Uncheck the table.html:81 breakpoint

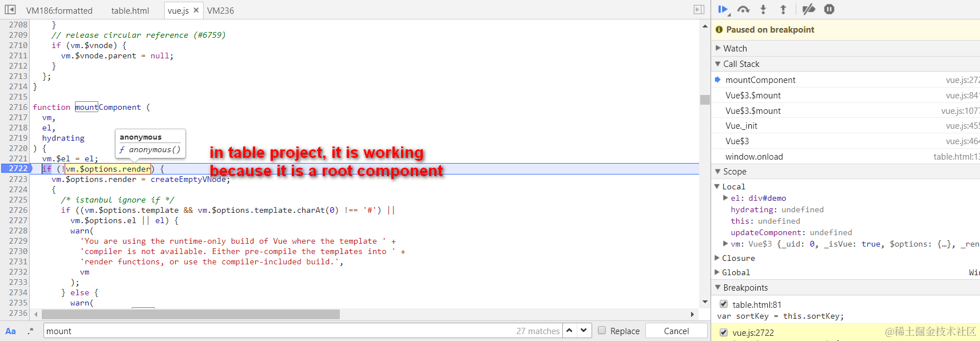(x=724, y=304)
